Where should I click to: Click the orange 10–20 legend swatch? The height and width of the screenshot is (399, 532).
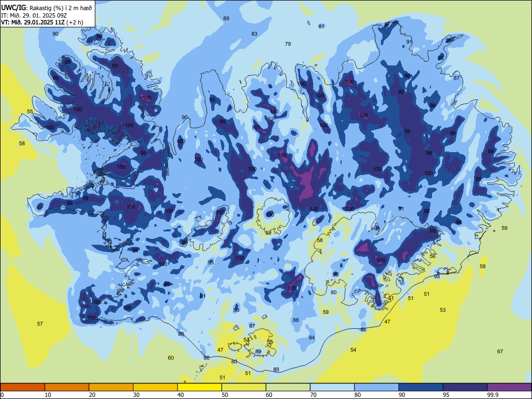pyautogui.click(x=67, y=387)
